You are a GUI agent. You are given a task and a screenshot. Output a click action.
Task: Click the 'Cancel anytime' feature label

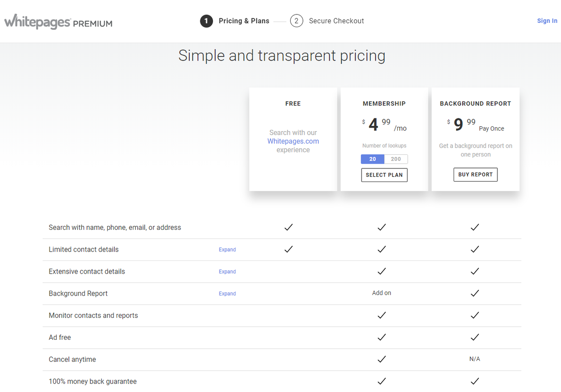(72, 359)
